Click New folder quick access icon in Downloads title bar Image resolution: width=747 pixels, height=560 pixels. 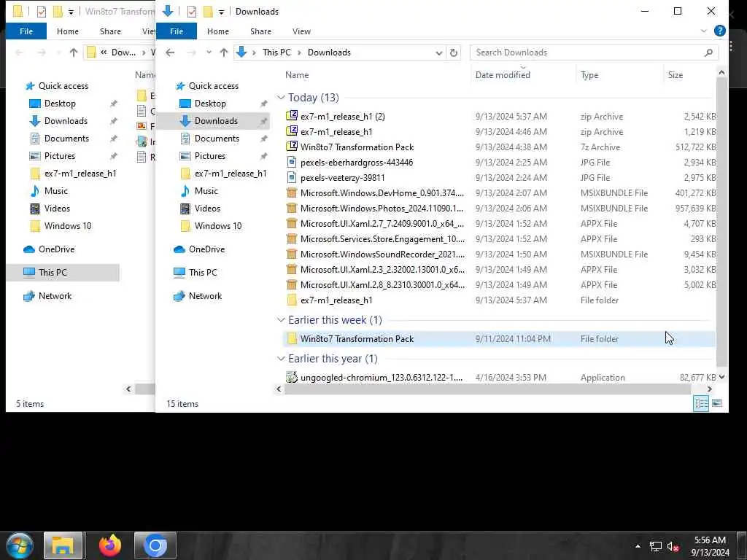208,12
